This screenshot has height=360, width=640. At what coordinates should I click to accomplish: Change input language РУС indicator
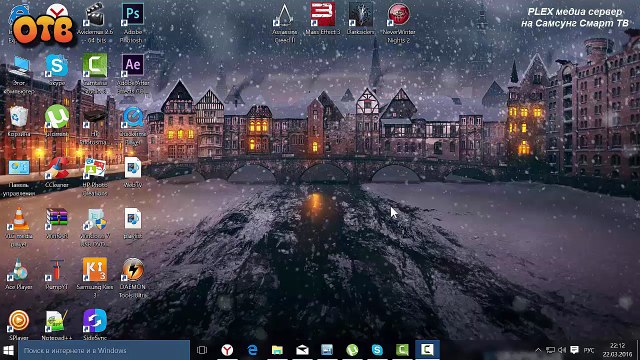pyautogui.click(x=589, y=350)
